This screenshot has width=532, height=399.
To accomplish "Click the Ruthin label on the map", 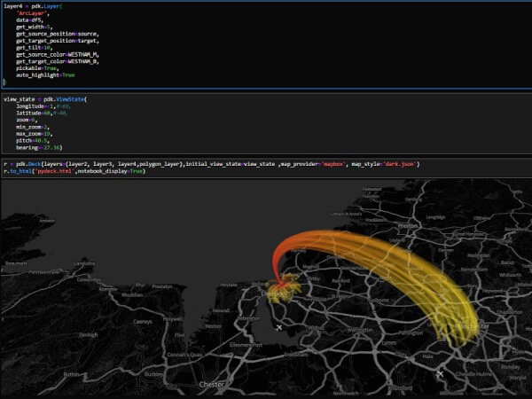I will [71, 374].
